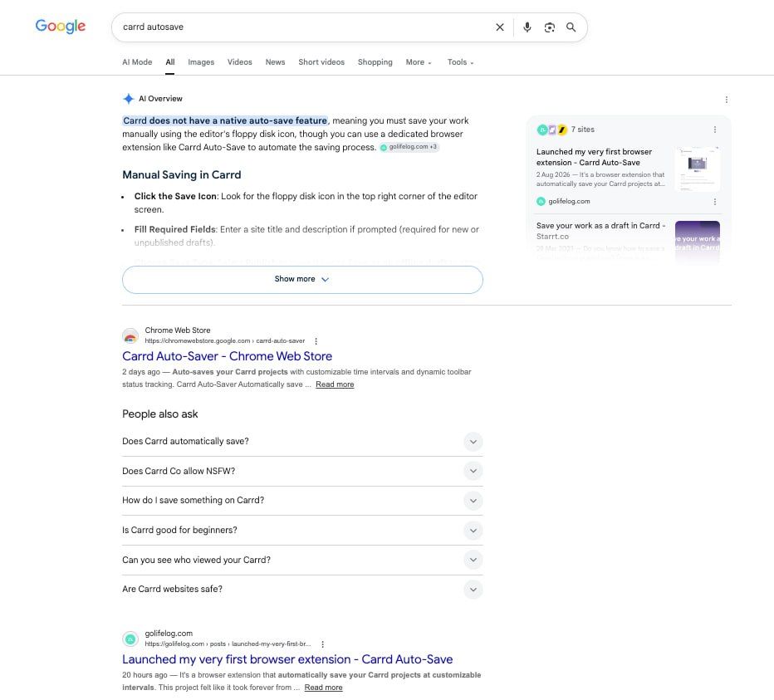
Task: Expand 'Does Carrd automatically save?' question
Action: [x=302, y=441]
